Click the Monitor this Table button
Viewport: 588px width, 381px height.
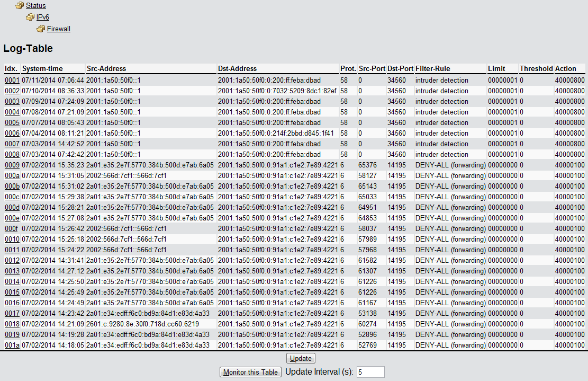coord(250,372)
